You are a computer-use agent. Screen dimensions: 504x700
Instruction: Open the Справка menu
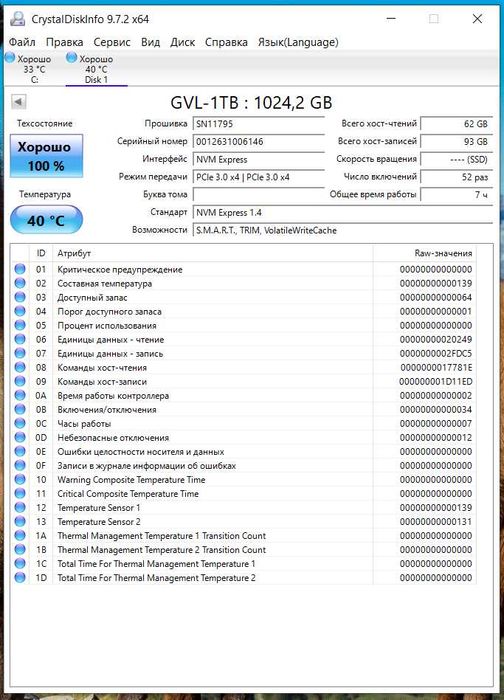pos(226,42)
